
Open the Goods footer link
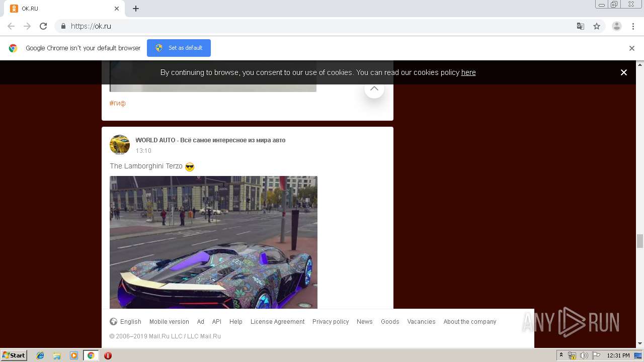tap(390, 322)
